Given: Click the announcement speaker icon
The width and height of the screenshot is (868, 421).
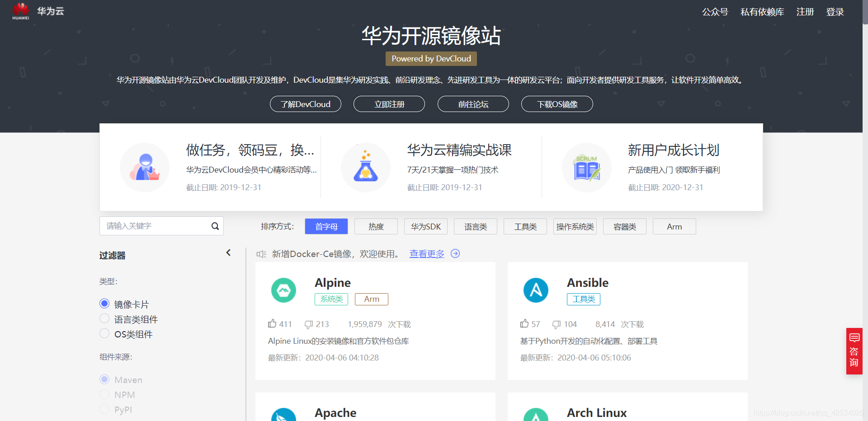Looking at the screenshot, I should point(261,254).
